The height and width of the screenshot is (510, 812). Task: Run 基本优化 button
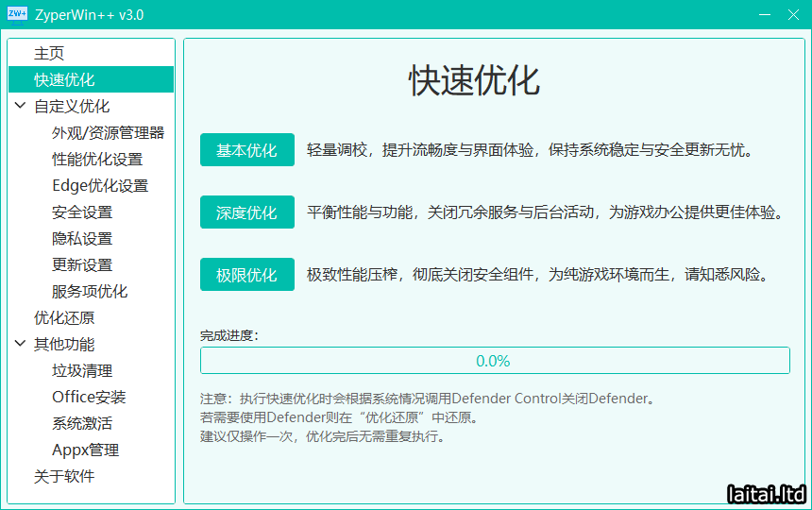[x=247, y=150]
